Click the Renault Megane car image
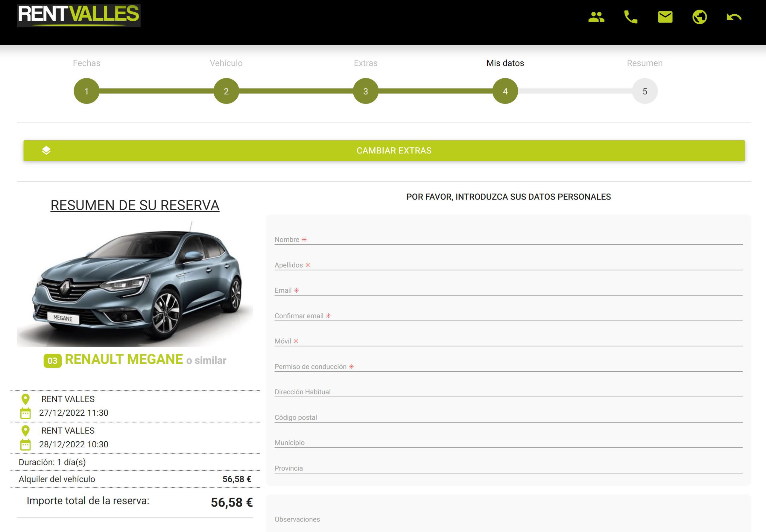 pos(135,284)
